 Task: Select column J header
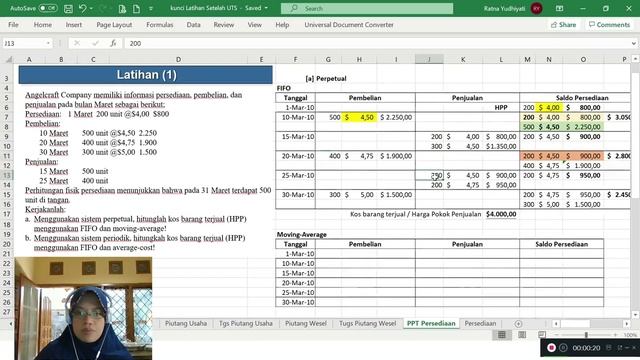click(x=429, y=60)
